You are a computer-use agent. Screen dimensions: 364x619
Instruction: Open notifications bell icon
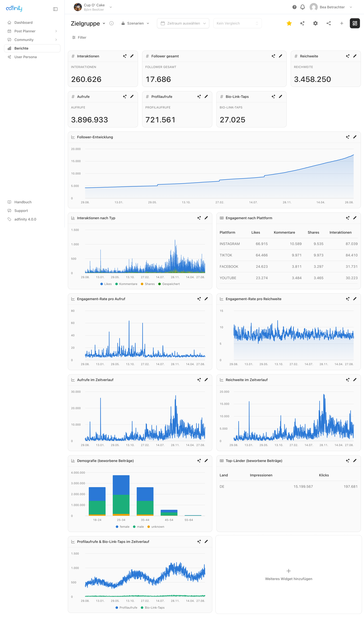click(303, 7)
